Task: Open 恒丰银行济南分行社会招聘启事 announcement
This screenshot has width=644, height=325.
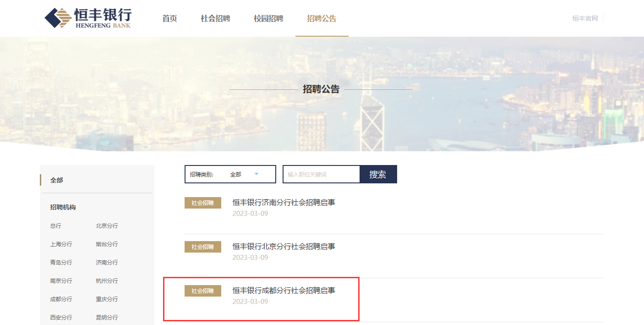Action: pos(284,203)
